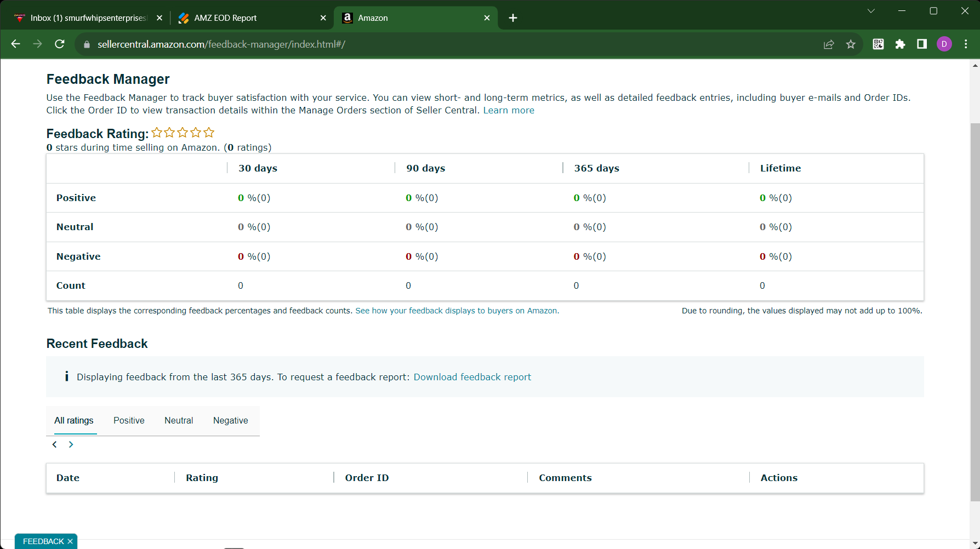This screenshot has width=980, height=549.
Task: Click the Date column header
Action: point(68,478)
